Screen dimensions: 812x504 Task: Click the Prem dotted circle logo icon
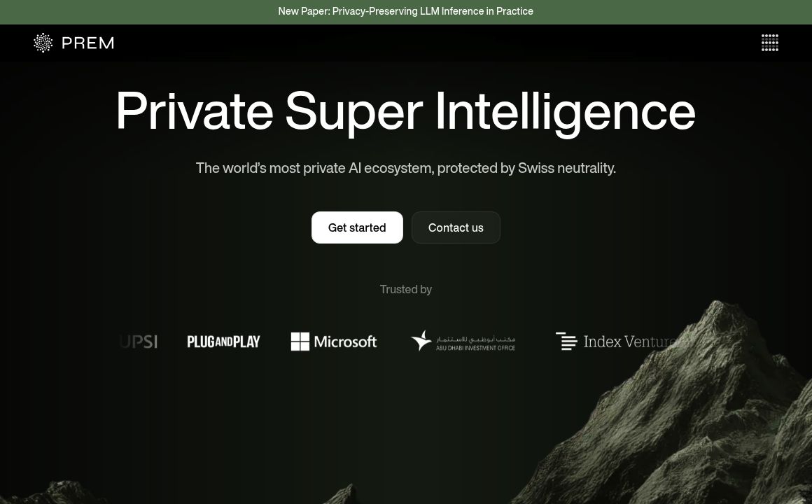[43, 43]
